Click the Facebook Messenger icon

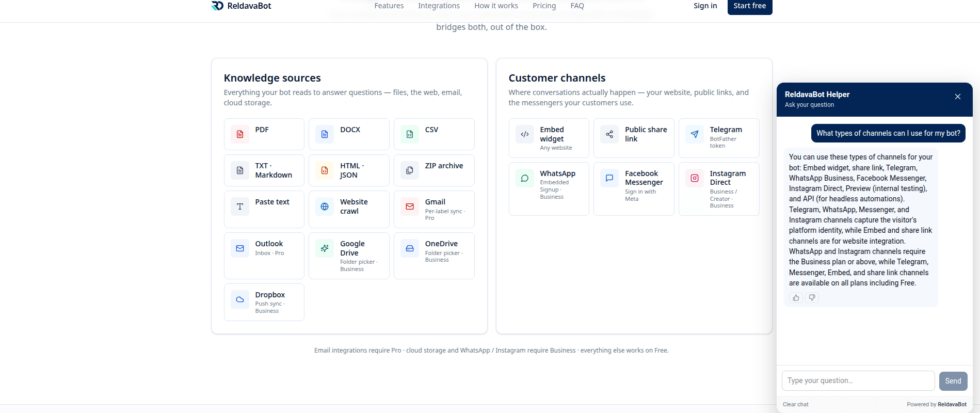(609, 178)
